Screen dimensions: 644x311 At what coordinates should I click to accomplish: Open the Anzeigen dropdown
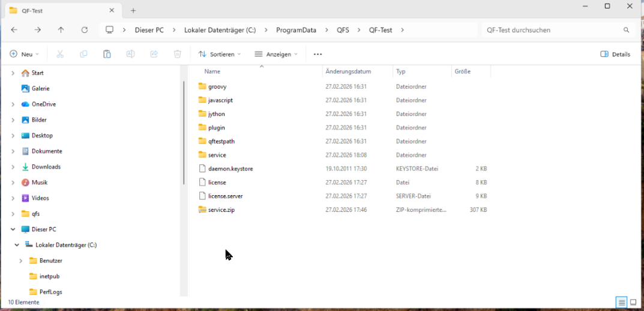275,54
